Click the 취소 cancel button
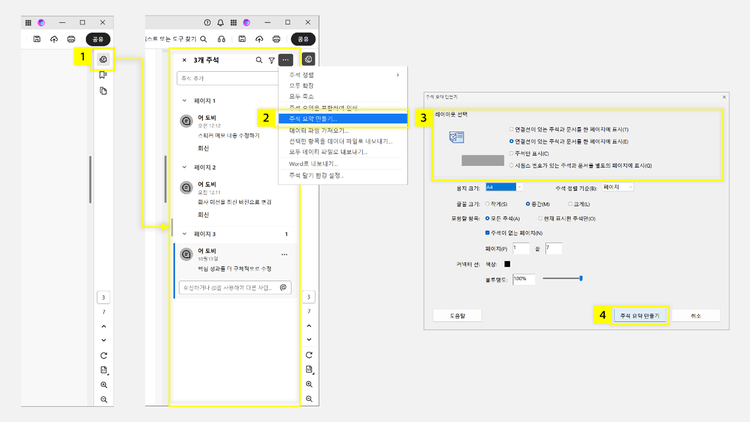The width and height of the screenshot is (750, 422). pos(695,316)
